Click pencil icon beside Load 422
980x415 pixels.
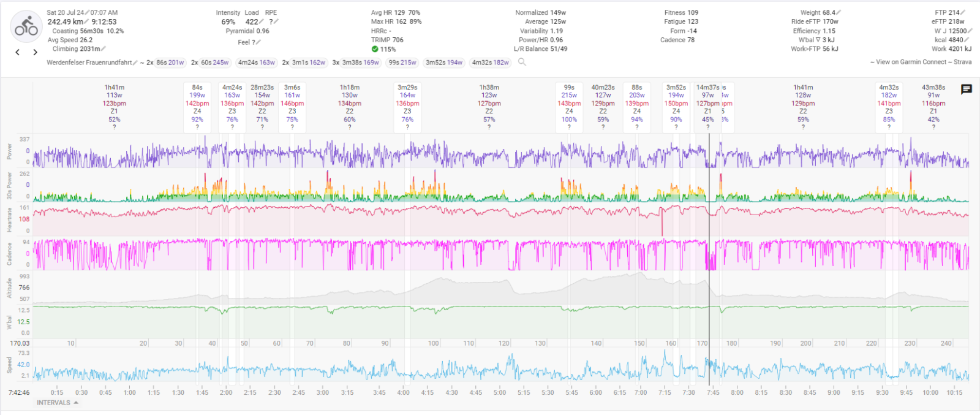click(261, 22)
